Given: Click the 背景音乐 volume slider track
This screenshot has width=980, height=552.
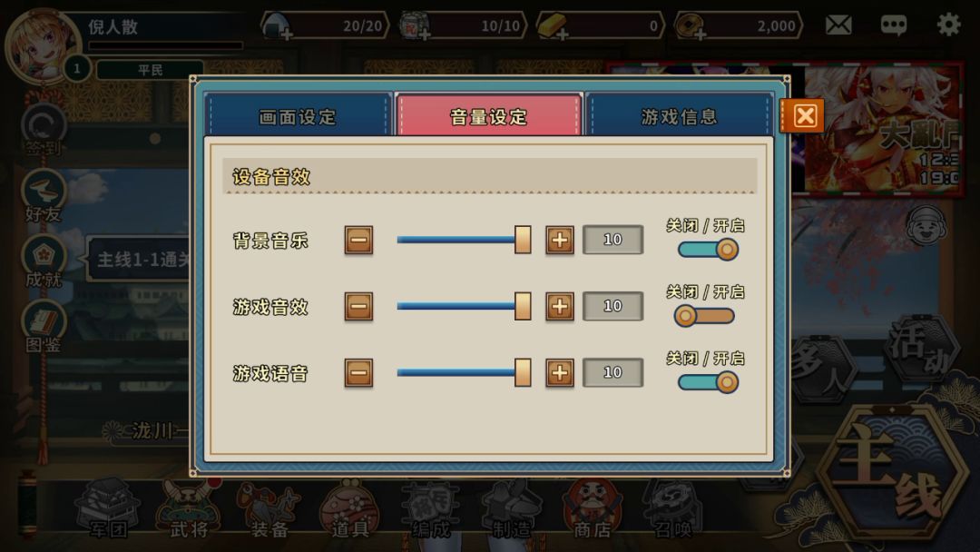Looking at the screenshot, I should coord(464,240).
